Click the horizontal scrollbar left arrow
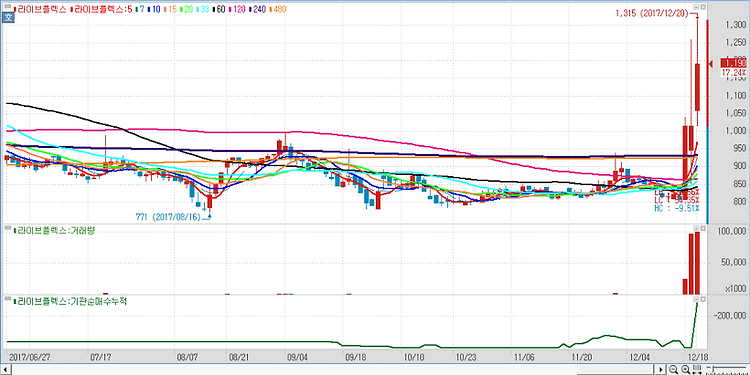Viewport: 750px width, 375px height. pos(6,369)
